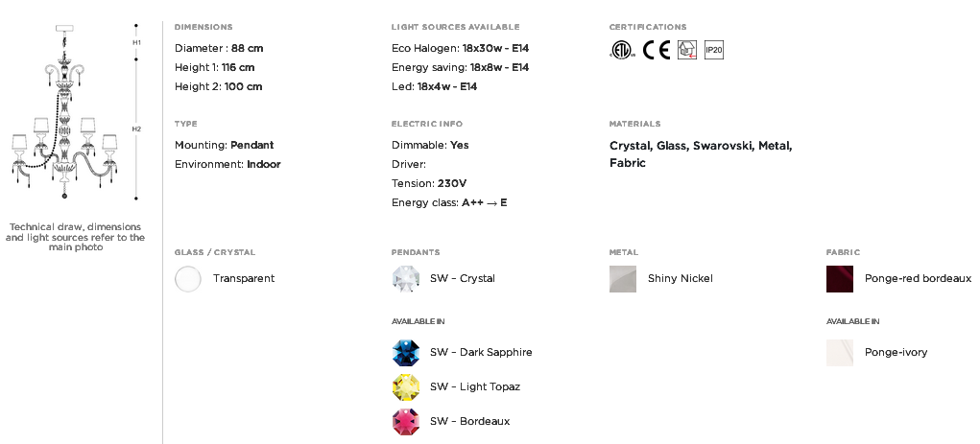Select the SW Bordeaux pendant icon
Viewport: 980px width, 444px height.
click(406, 422)
